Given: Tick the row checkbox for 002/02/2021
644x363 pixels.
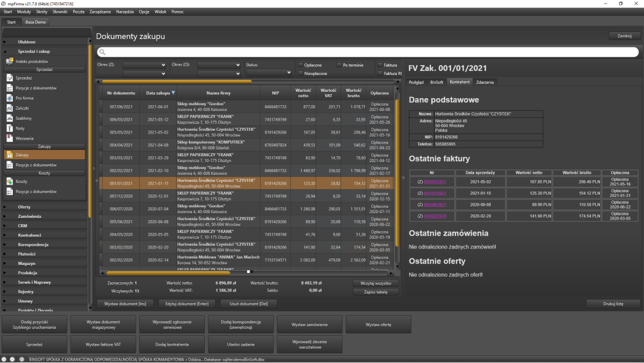Looking at the screenshot, I should pyautogui.click(x=101, y=170).
